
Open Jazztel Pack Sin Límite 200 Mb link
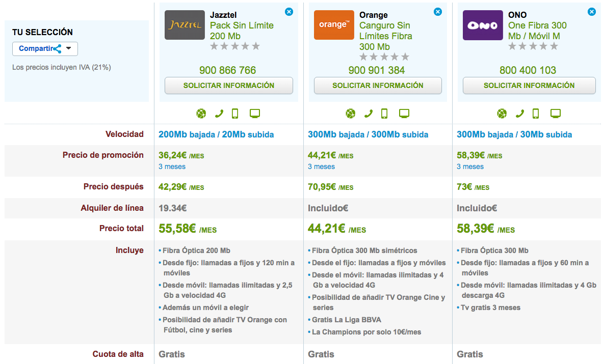(242, 31)
